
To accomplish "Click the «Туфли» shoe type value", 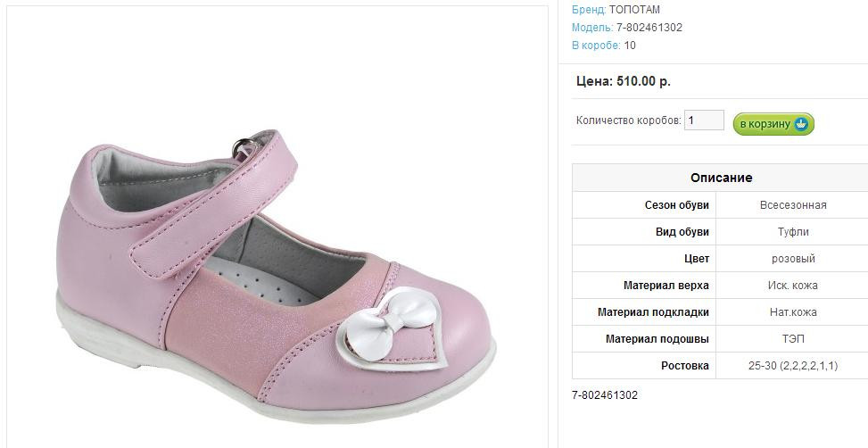I will pyautogui.click(x=793, y=232).
